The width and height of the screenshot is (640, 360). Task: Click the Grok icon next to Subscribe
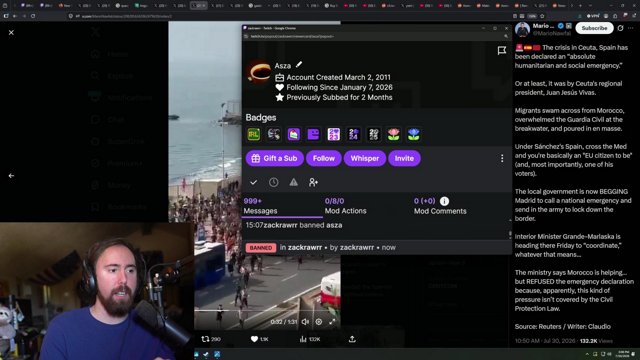(x=620, y=28)
